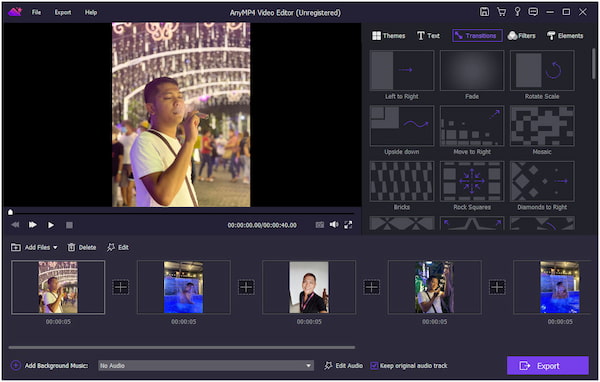Image resolution: width=600 pixels, height=382 pixels.
Task: Enter fullscreen preview mode
Action: 348,225
